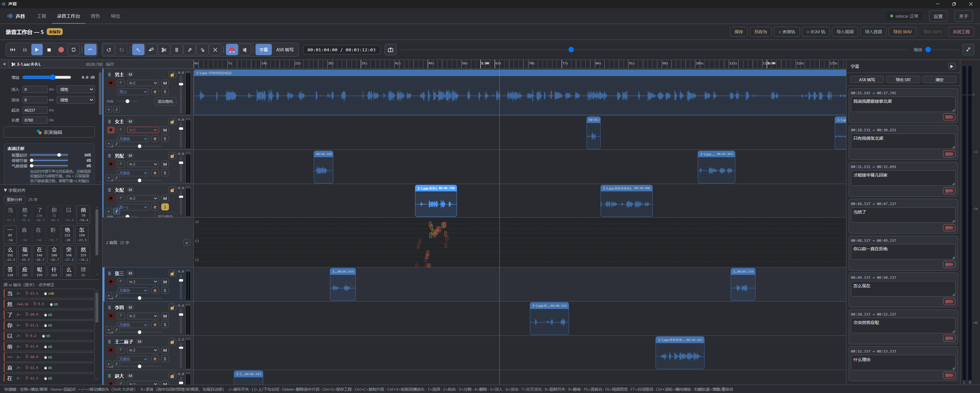
Task: Select the ASR 转写 toolbar mode
Action: (x=285, y=50)
